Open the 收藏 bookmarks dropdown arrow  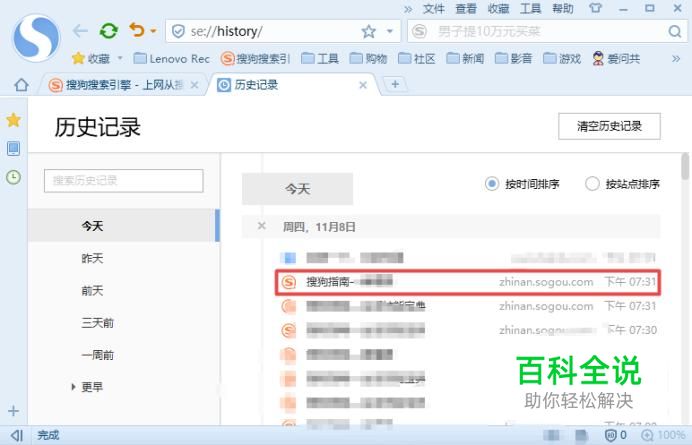pos(120,58)
